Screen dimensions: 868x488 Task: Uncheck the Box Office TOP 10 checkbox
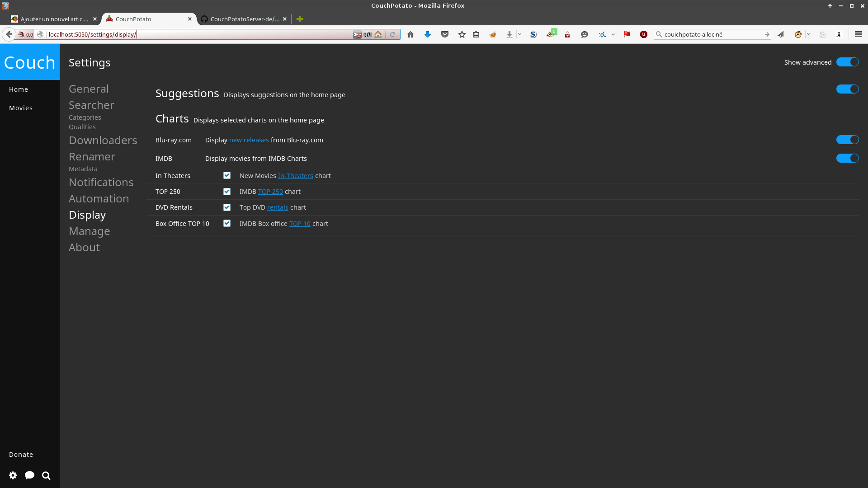tap(227, 223)
